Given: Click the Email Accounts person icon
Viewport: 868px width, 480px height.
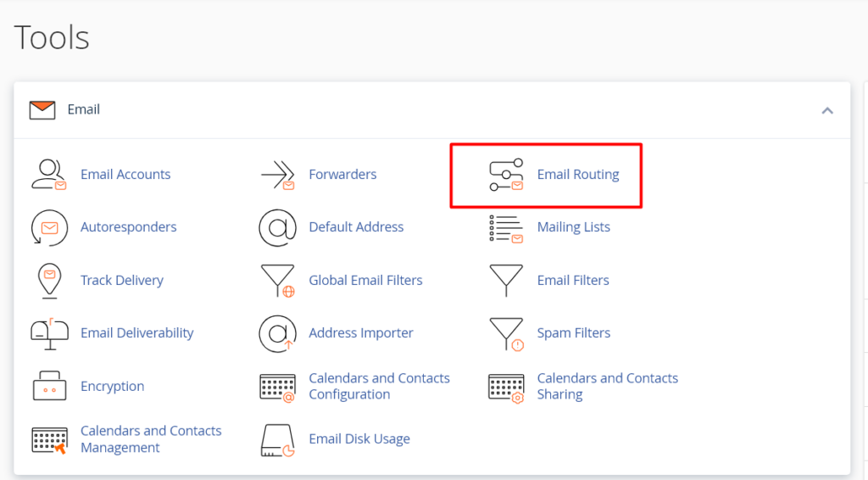Looking at the screenshot, I should click(x=48, y=174).
